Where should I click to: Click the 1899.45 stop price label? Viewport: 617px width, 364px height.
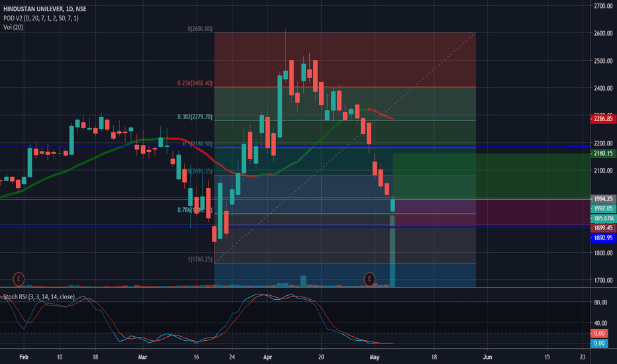click(603, 228)
